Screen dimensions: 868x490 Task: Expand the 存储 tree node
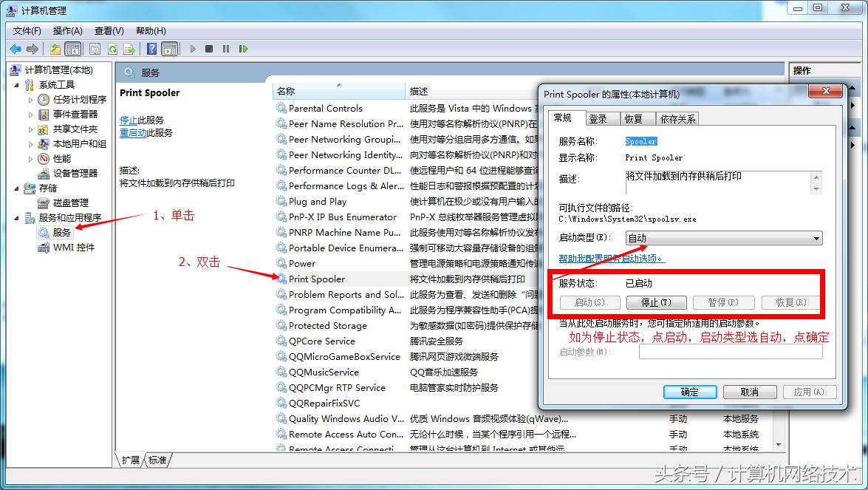pos(16,188)
